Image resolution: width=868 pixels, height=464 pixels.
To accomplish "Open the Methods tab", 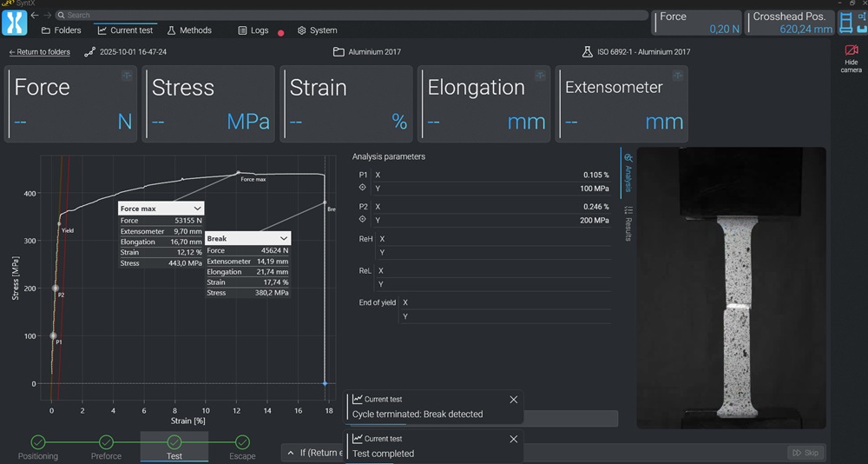I will pyautogui.click(x=188, y=30).
